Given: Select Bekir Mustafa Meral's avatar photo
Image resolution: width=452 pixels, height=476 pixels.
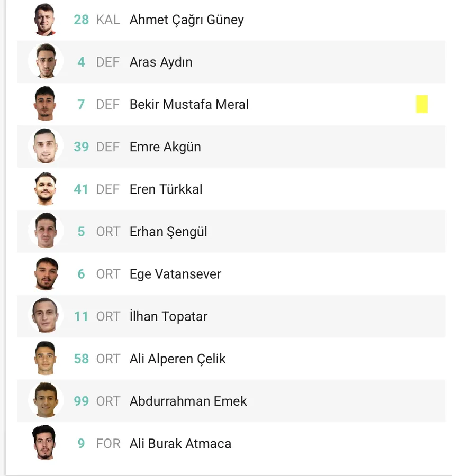Looking at the screenshot, I should [x=46, y=104].
